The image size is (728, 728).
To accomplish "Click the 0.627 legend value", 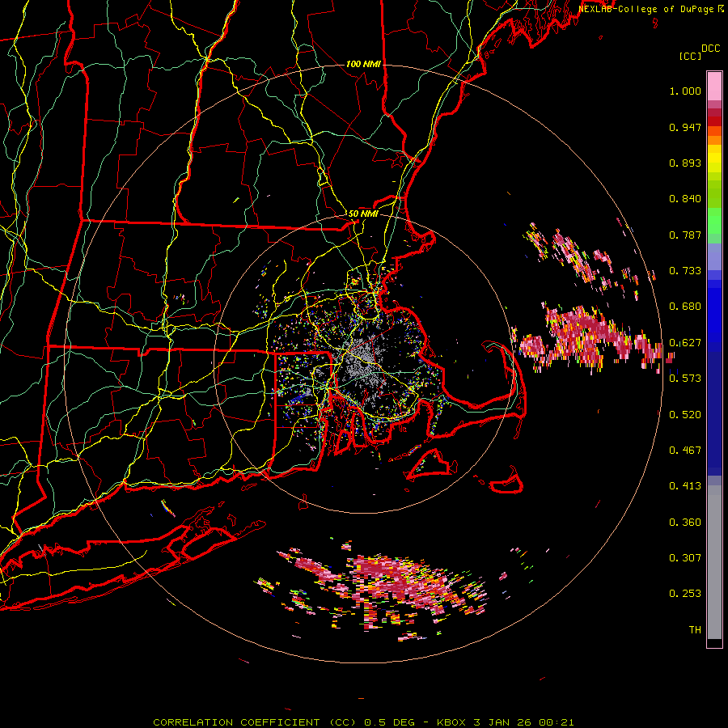I will pos(685,343).
